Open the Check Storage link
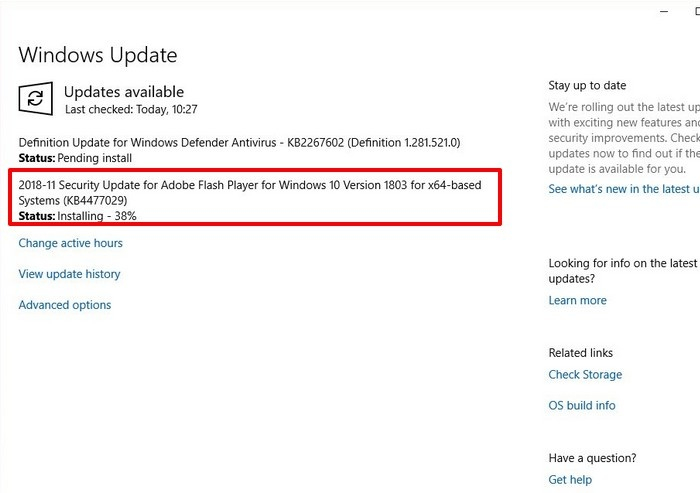The image size is (700, 493). click(x=585, y=375)
